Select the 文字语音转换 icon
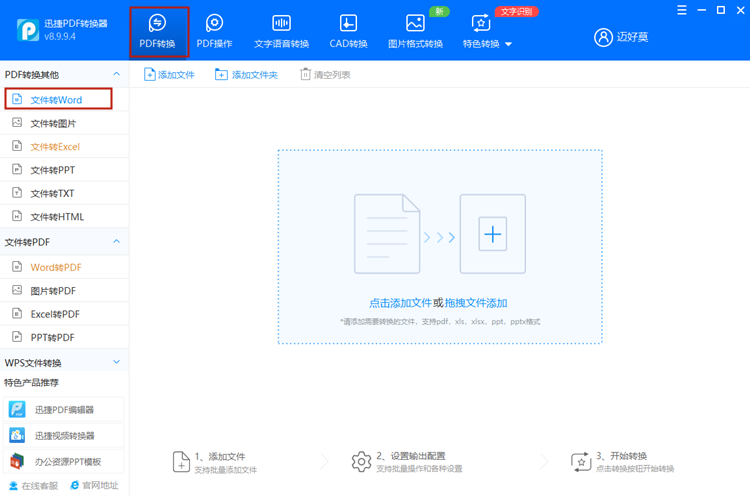750x496 pixels. point(281,23)
